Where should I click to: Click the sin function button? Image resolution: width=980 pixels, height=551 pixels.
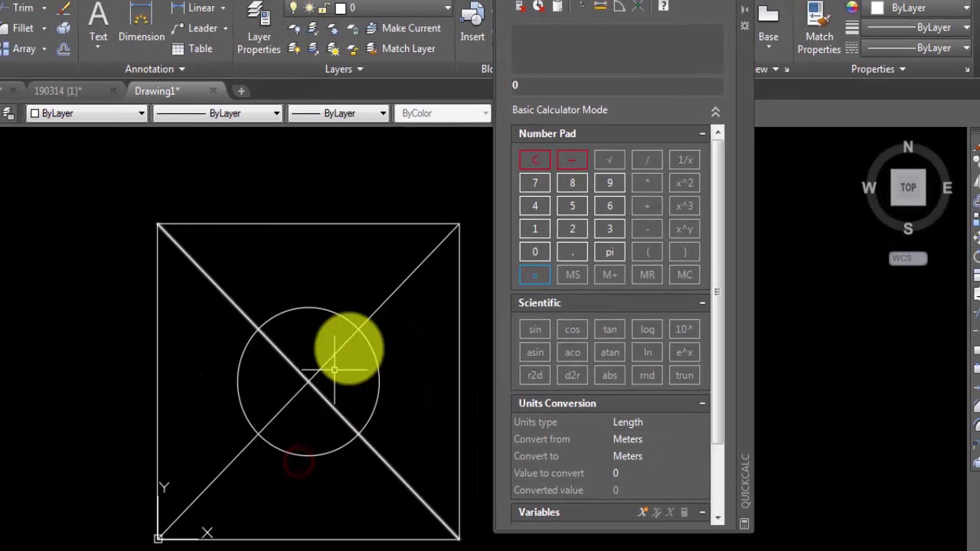[534, 329]
